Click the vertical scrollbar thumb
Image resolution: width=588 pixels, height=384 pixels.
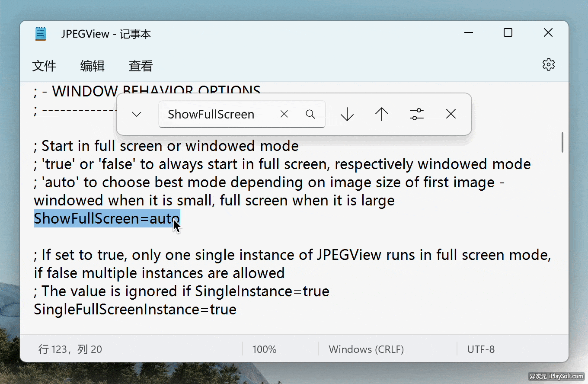tap(562, 142)
